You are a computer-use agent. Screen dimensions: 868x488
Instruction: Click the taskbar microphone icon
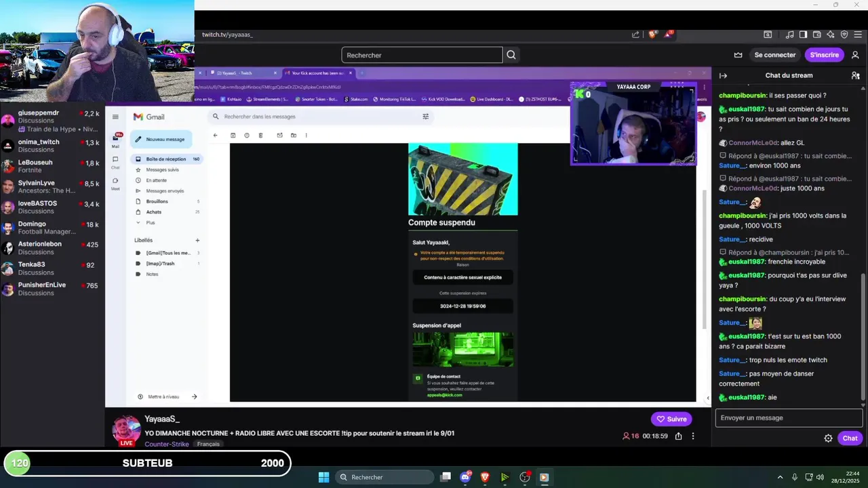(795, 476)
